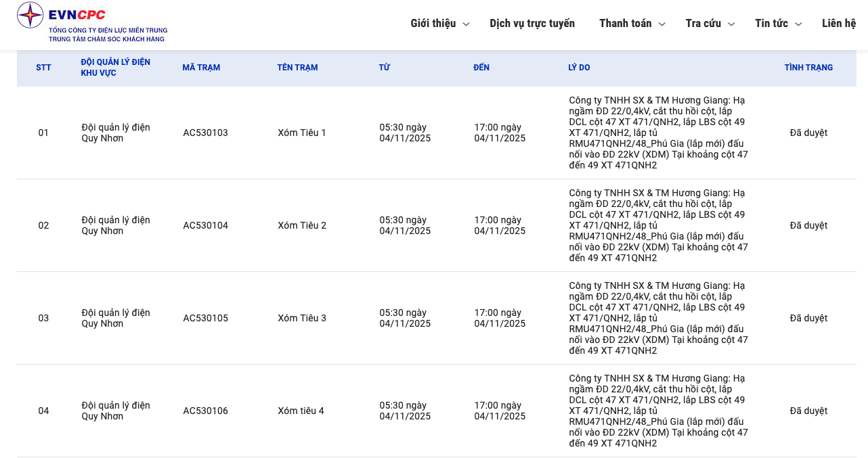Select station code AC530105
The width and height of the screenshot is (868, 458).
(205, 319)
